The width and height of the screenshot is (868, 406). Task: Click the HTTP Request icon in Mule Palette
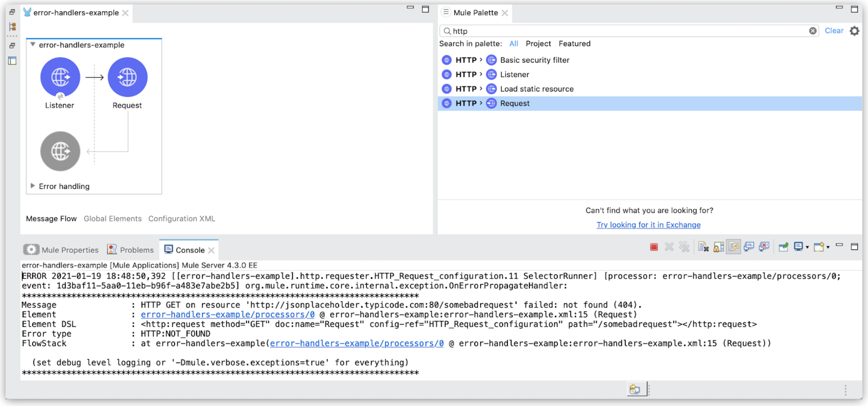pyautogui.click(x=492, y=103)
